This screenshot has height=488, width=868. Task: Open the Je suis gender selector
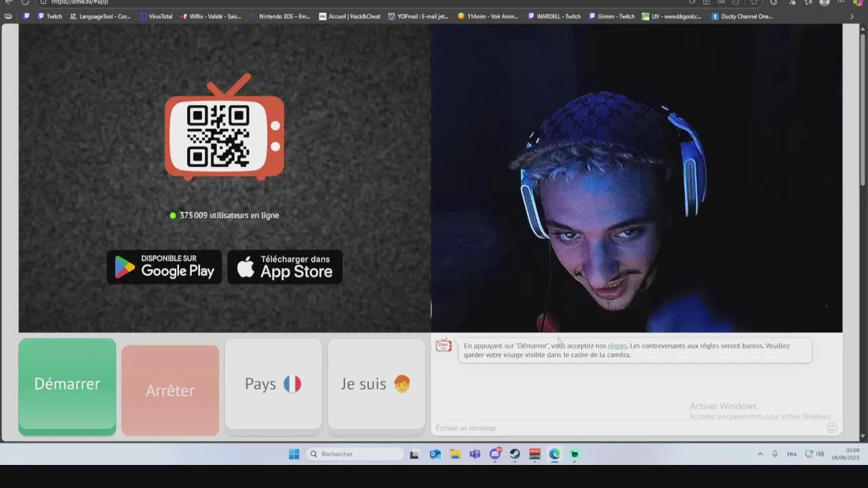coord(376,384)
